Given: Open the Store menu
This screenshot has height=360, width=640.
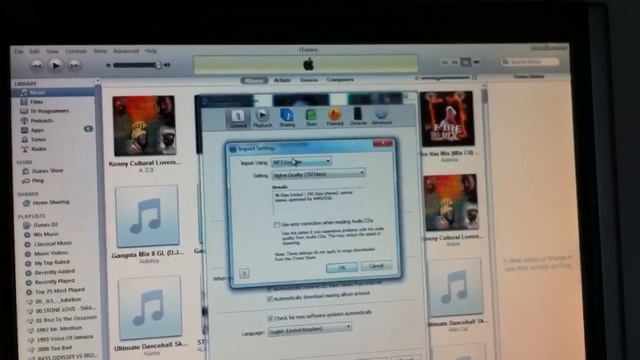Looking at the screenshot, I should click(x=100, y=51).
